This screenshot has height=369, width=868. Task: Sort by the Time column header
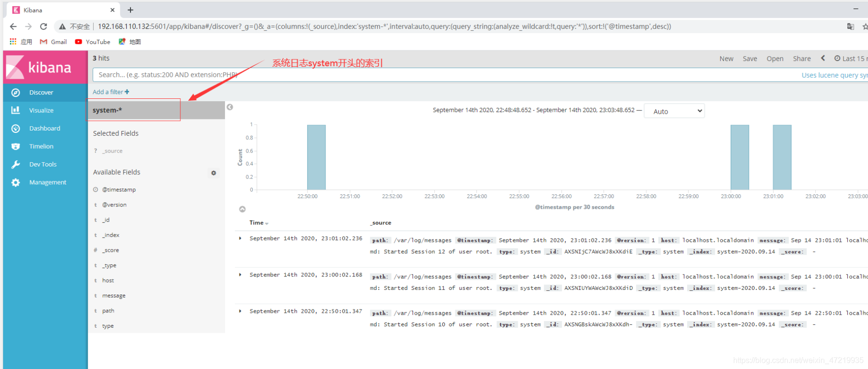(x=259, y=223)
